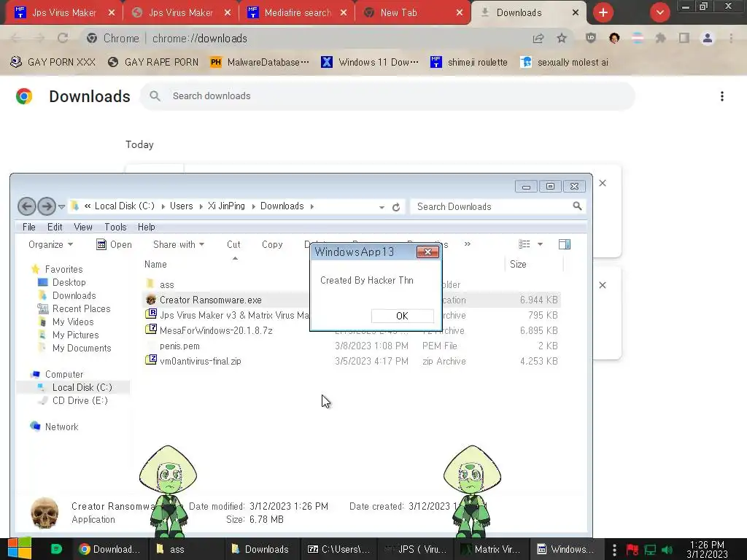Open the Organize dropdown
This screenshot has width=747, height=560.
pyautogui.click(x=50, y=244)
